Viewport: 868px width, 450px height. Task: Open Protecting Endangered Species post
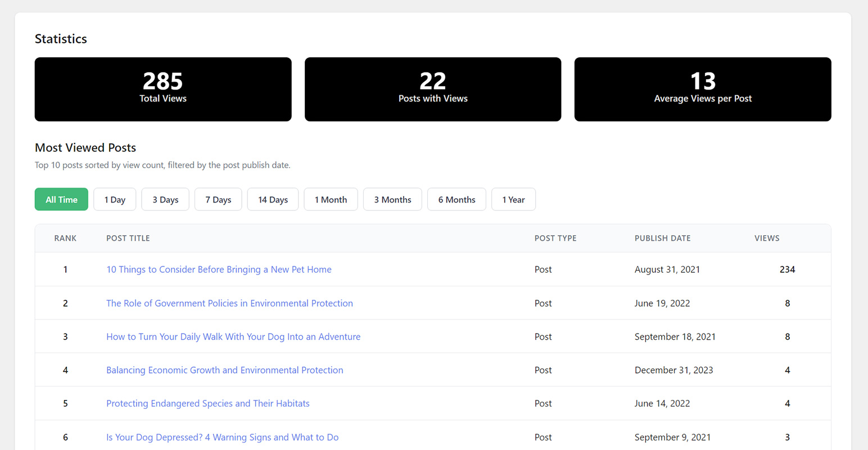(x=207, y=403)
